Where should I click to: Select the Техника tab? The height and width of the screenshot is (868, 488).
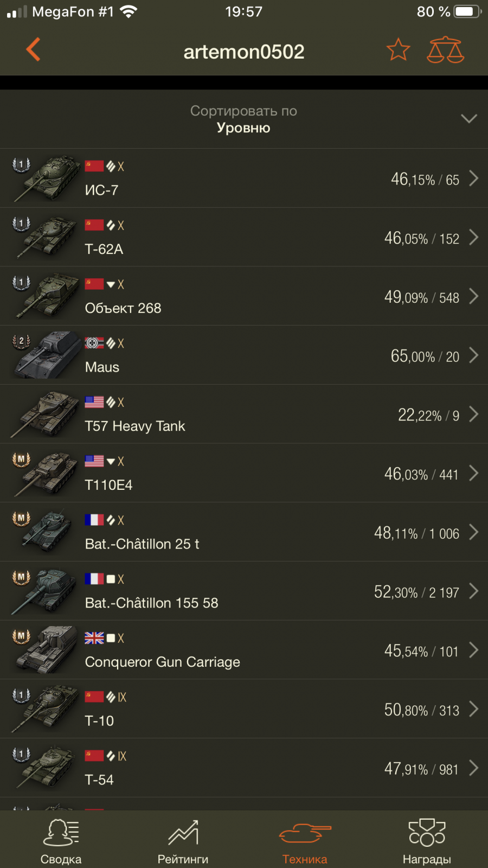pos(305,841)
